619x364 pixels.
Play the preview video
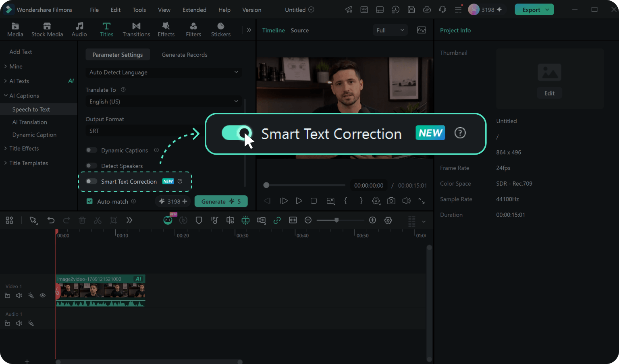pos(299,201)
